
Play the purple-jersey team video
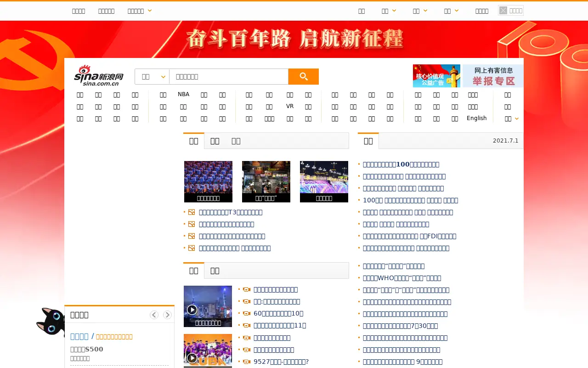(208, 351)
